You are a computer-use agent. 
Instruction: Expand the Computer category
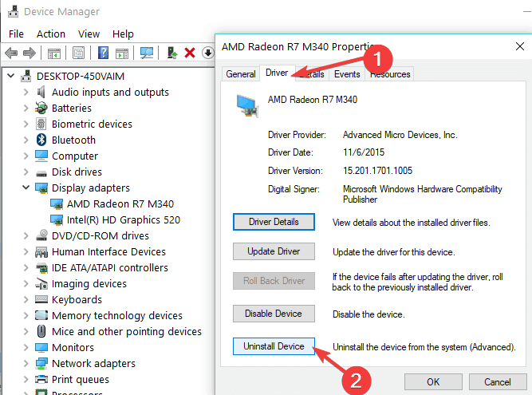click(26, 156)
